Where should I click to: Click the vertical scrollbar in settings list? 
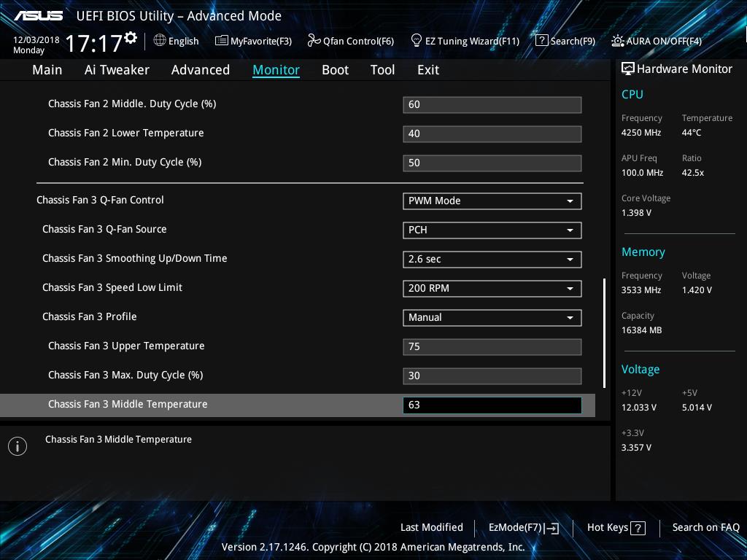[x=604, y=332]
